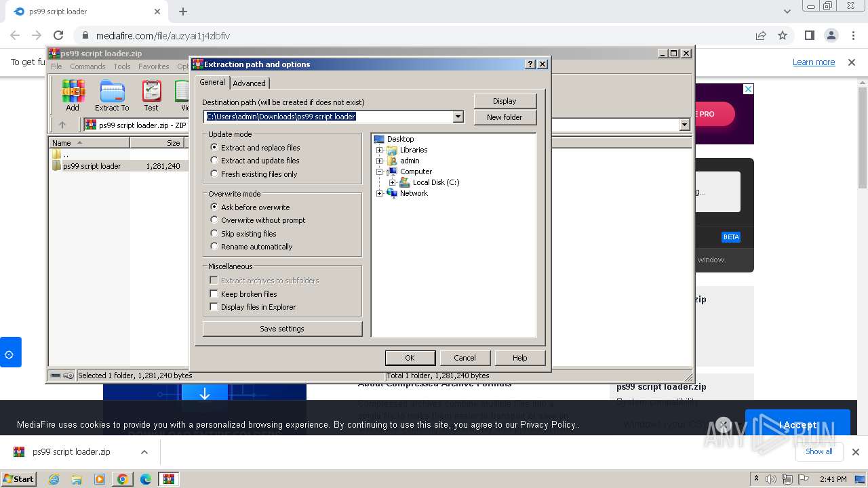Select the parent folder '..' row
Screen dimensions: 868x488
[119, 155]
